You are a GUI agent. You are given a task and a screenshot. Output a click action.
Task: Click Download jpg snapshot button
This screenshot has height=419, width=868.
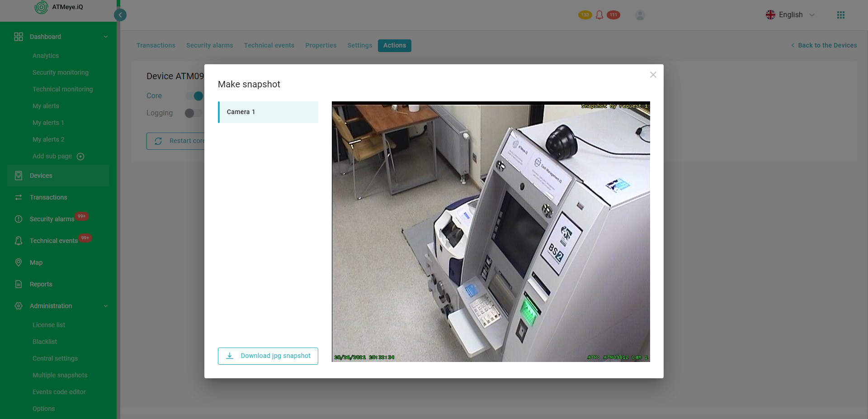tap(268, 356)
